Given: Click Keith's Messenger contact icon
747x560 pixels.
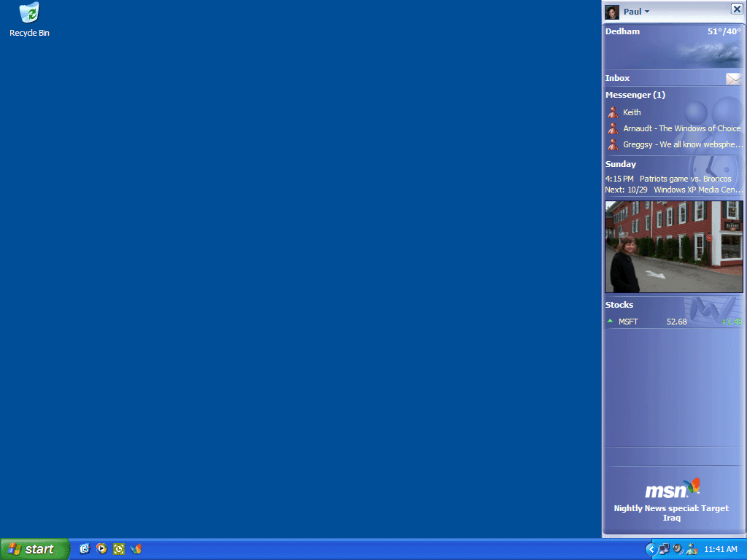Looking at the screenshot, I should [x=613, y=112].
